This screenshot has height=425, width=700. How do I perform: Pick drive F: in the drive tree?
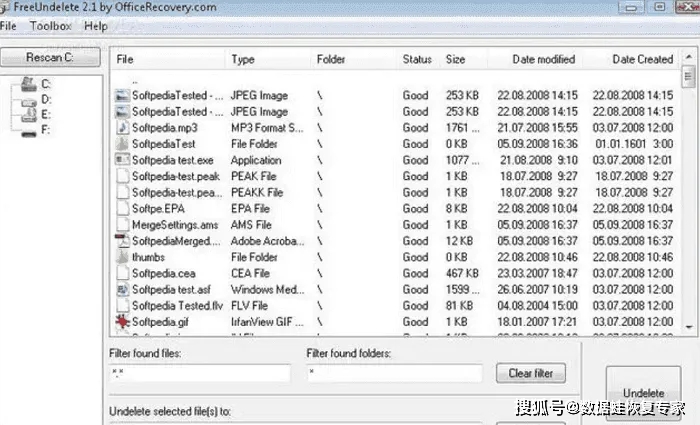click(46, 129)
